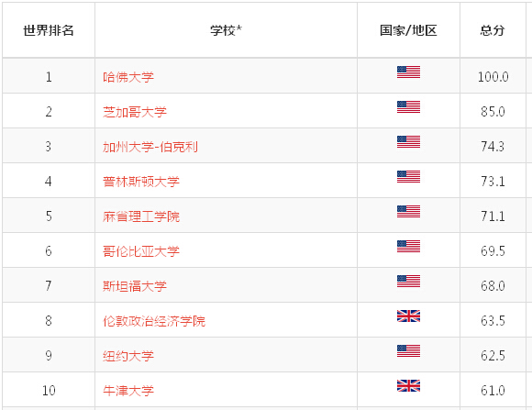Screen dimensions: 532x410
Task: Click the 总分 column header
Action: pyautogui.click(x=493, y=30)
